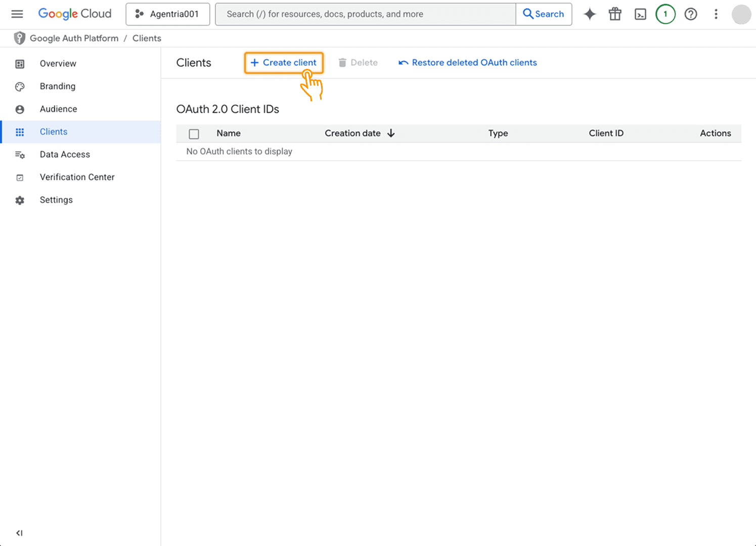Click the OAuth 2.0 Client IDs heading
756x546 pixels.
(228, 109)
